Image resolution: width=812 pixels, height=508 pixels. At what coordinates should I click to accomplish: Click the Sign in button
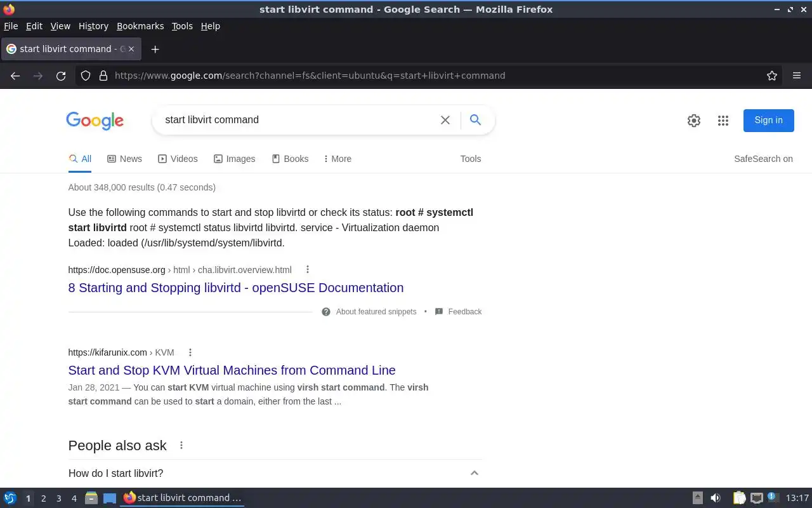(768, 120)
